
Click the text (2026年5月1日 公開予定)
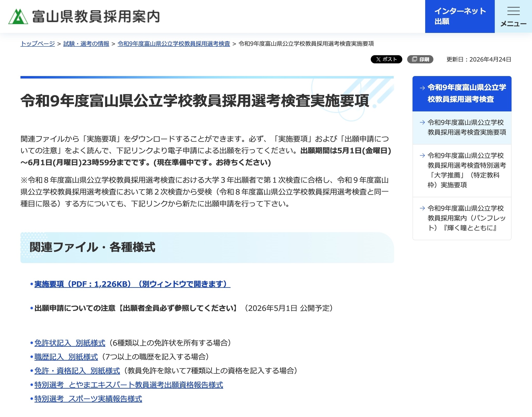tap(288, 308)
